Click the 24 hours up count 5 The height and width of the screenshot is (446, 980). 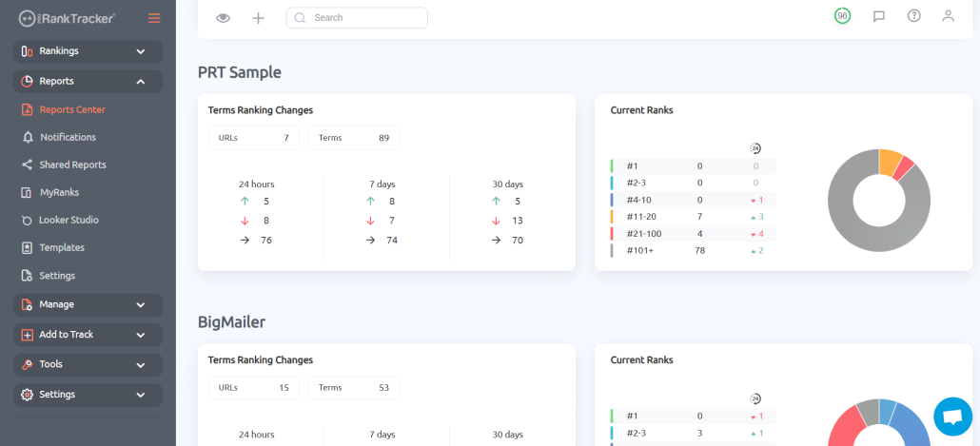(x=266, y=202)
